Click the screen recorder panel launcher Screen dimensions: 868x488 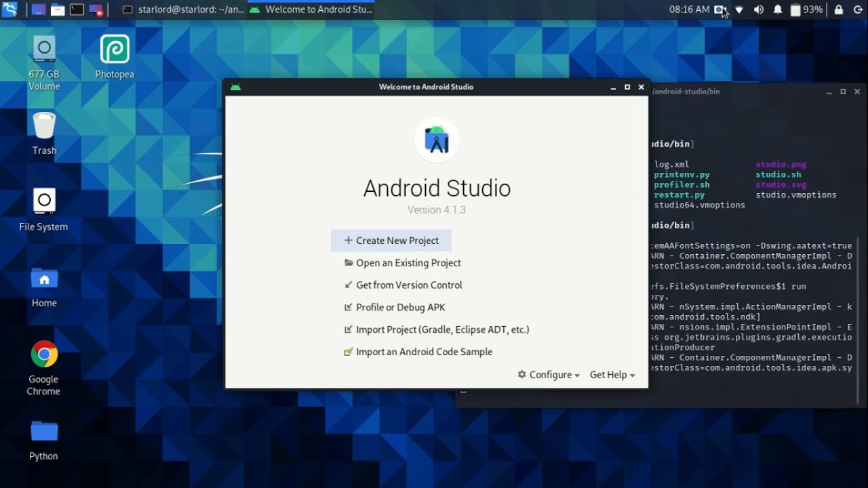[96, 9]
